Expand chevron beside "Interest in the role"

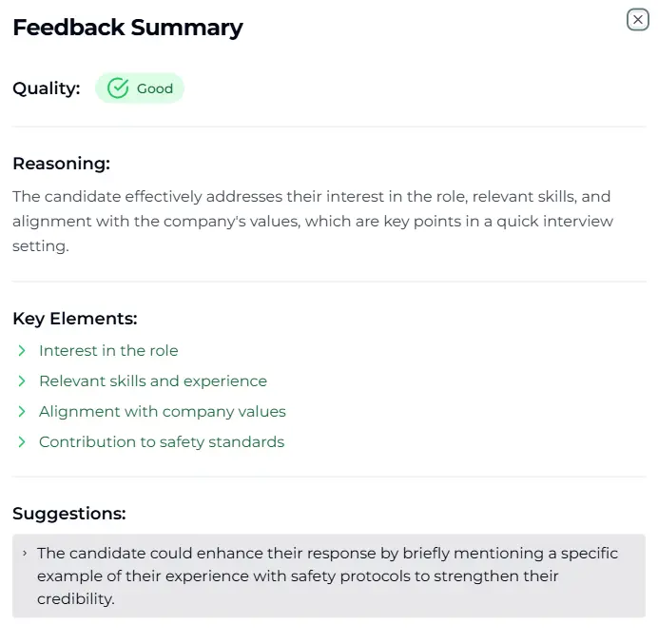point(22,351)
